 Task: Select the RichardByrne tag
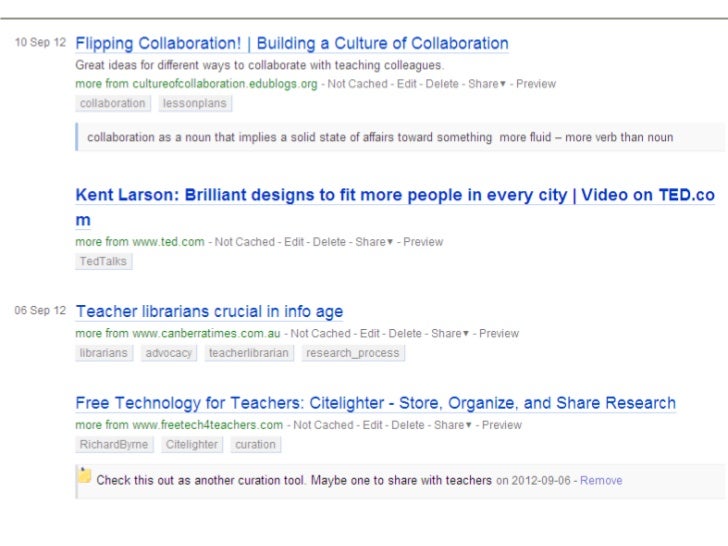tap(114, 444)
